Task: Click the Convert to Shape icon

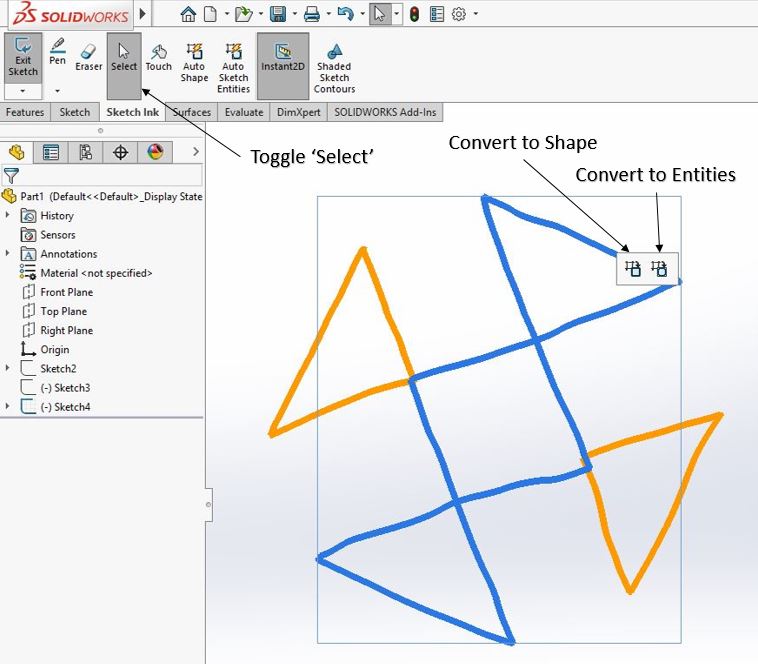Action: click(x=633, y=268)
